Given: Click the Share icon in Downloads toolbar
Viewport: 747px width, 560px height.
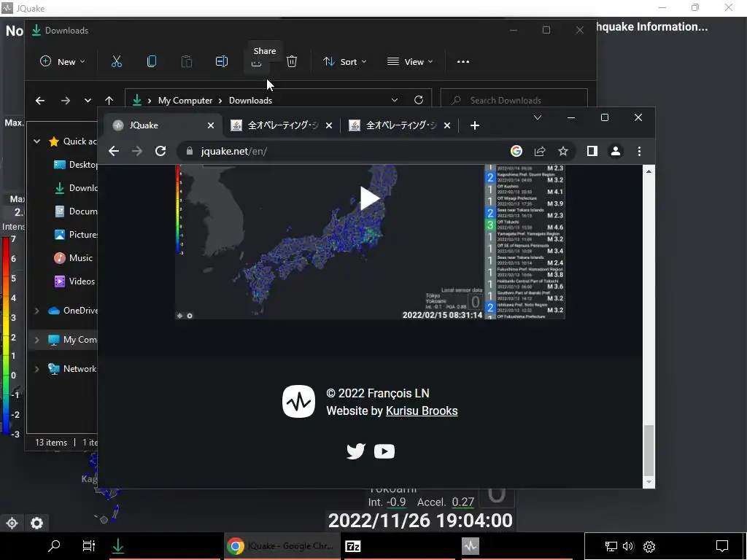Looking at the screenshot, I should tap(256, 63).
